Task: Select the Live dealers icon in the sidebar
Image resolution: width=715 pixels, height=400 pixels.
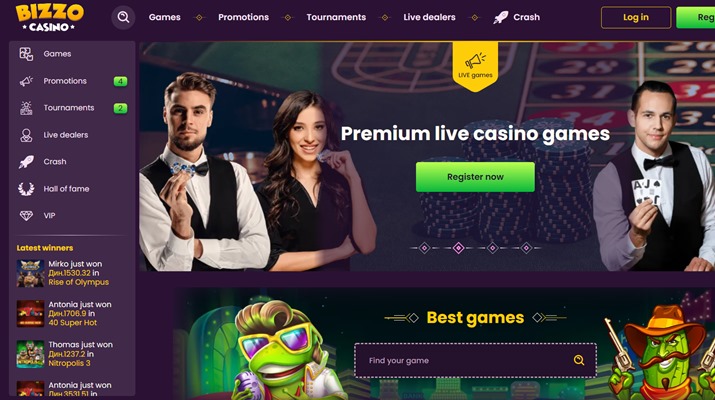Action: pos(26,135)
